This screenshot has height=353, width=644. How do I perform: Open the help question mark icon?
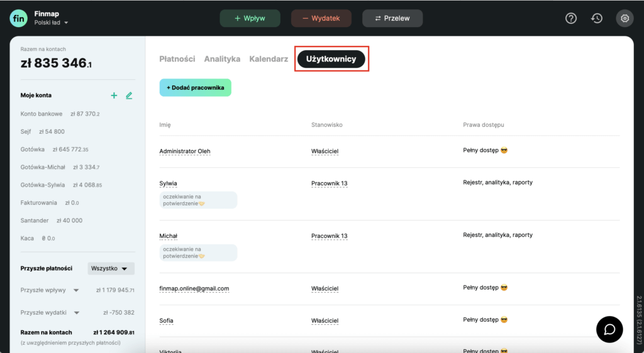coord(571,18)
